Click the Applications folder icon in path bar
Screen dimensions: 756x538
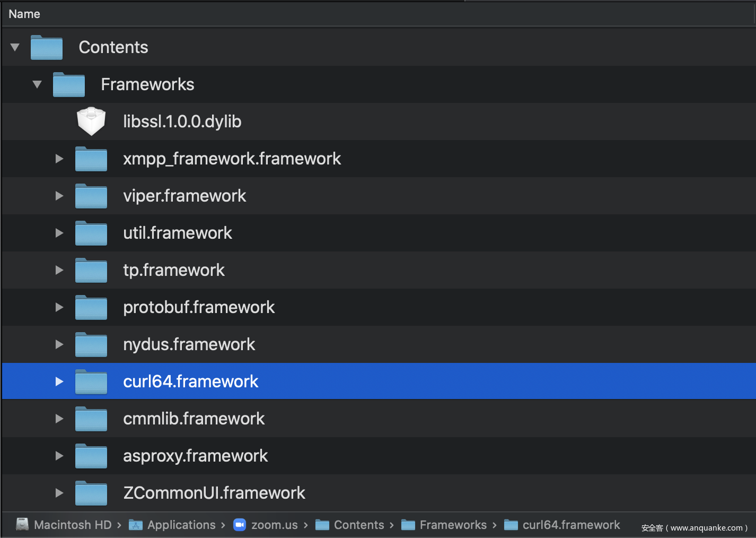(x=136, y=525)
